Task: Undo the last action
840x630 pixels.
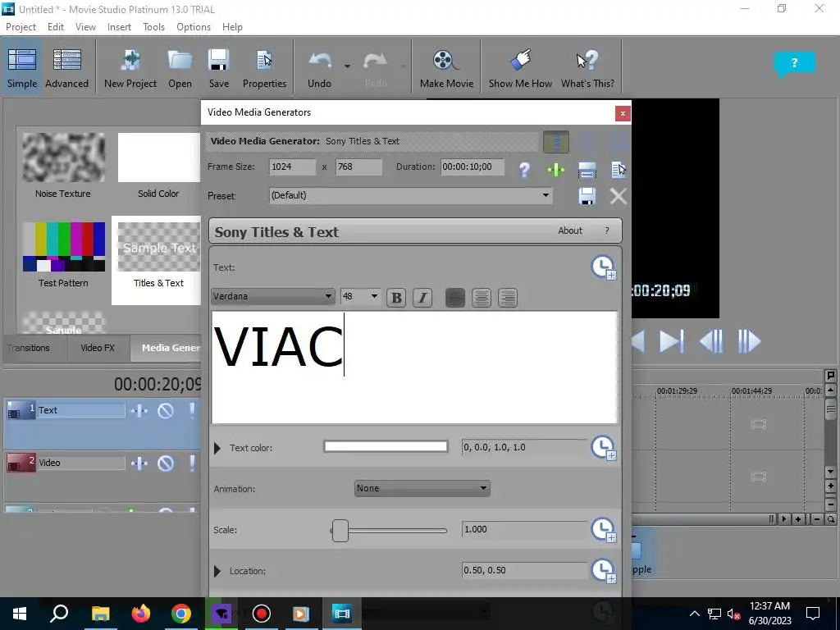Action: coord(319,68)
